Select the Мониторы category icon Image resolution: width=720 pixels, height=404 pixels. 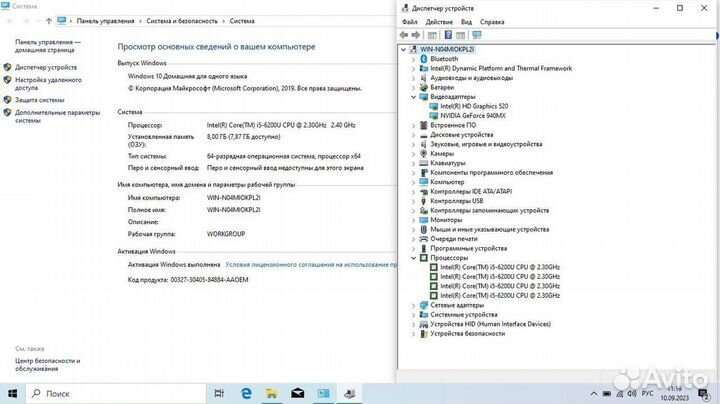(424, 220)
